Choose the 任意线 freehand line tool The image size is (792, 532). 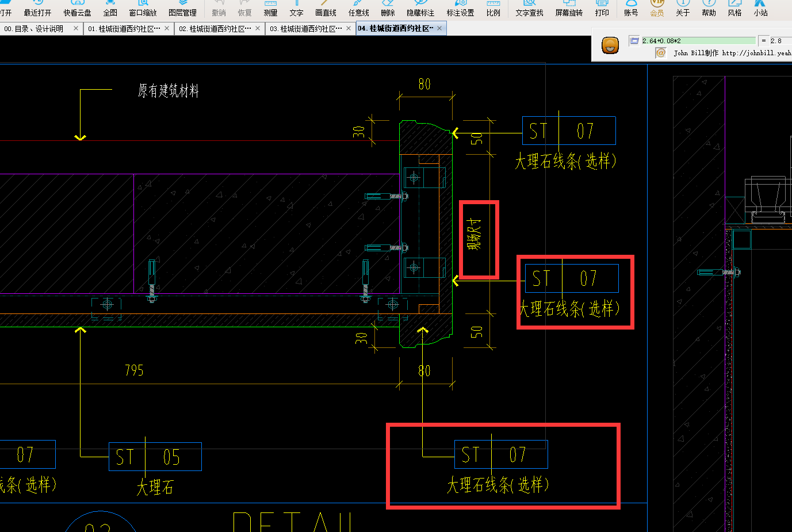358,9
